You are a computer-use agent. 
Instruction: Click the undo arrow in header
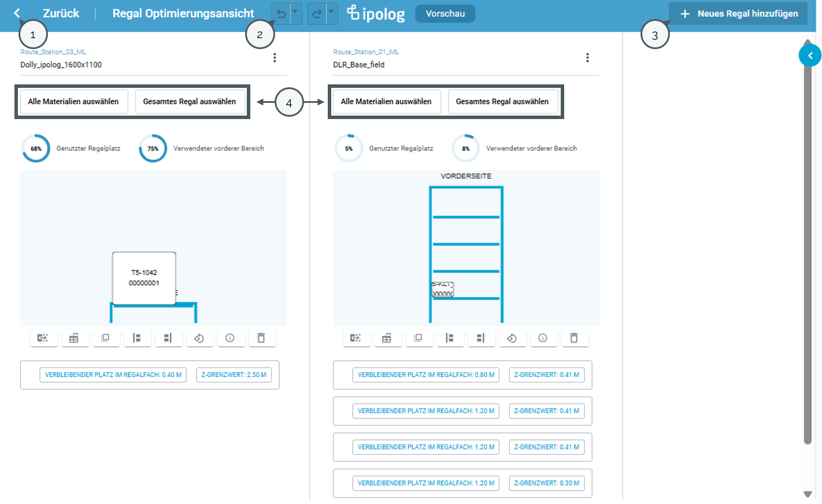point(281,13)
